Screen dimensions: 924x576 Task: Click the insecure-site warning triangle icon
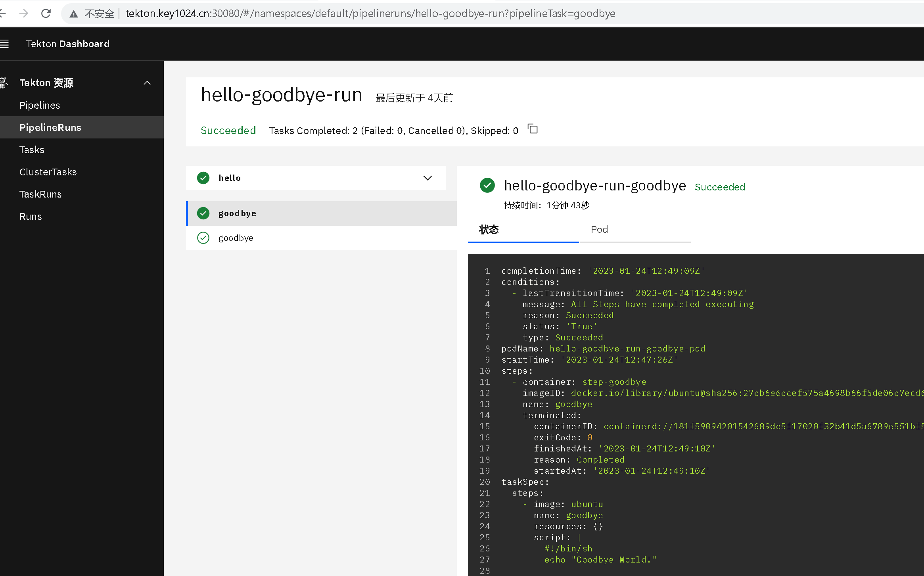coord(74,14)
